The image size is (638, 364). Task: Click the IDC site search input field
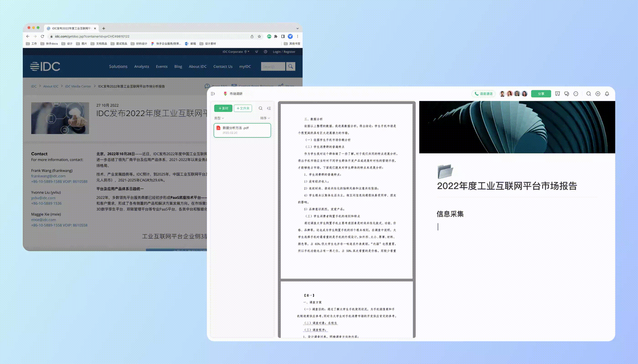tap(273, 67)
